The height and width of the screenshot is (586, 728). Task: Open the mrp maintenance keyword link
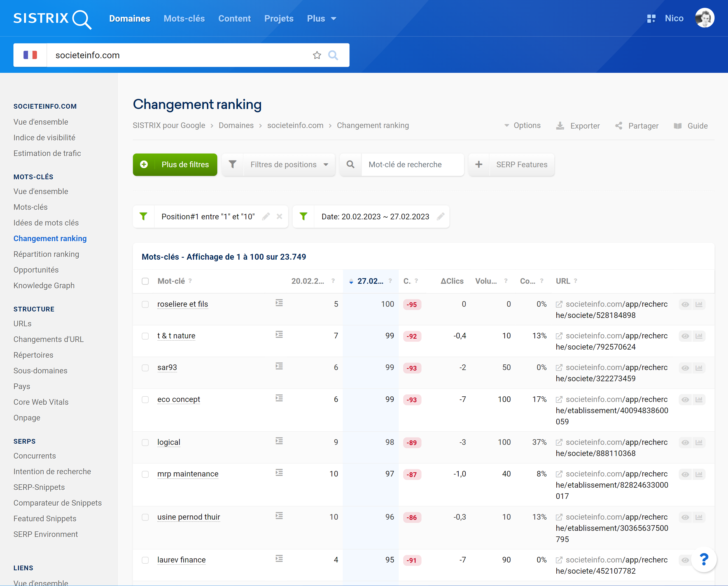(188, 474)
